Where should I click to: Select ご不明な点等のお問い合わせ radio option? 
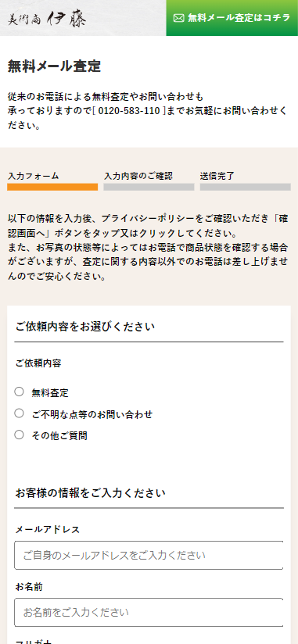pos(20,413)
